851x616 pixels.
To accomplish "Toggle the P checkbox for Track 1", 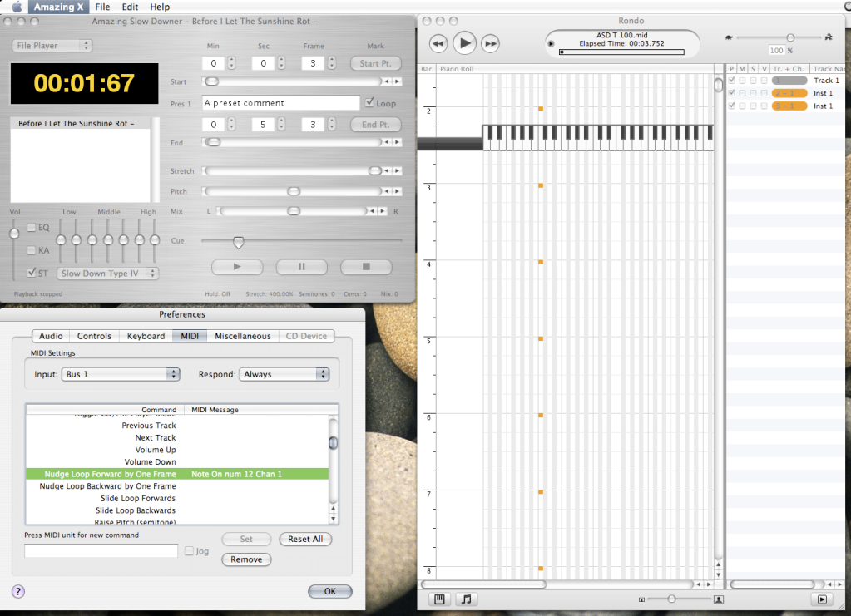I will tap(731, 81).
